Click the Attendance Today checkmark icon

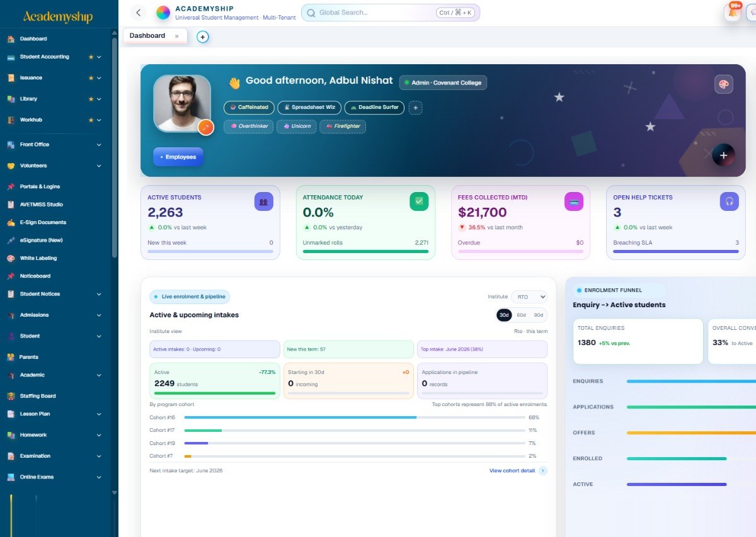tap(419, 201)
